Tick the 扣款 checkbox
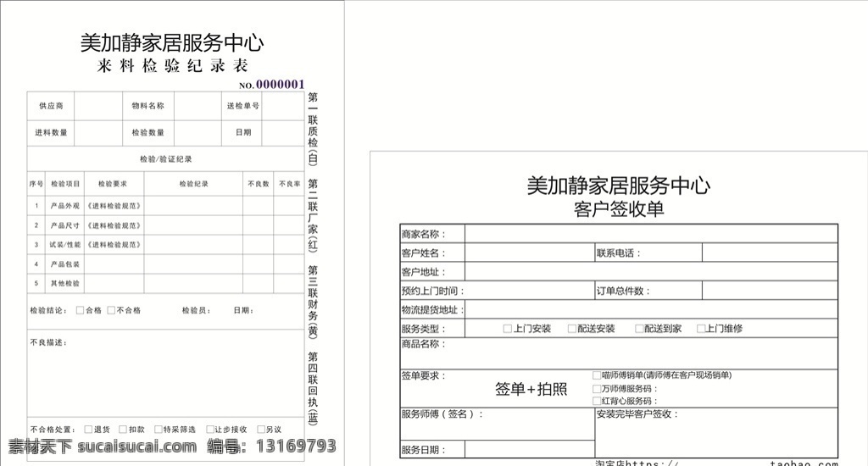This screenshot has width=868, height=466. pos(123,430)
